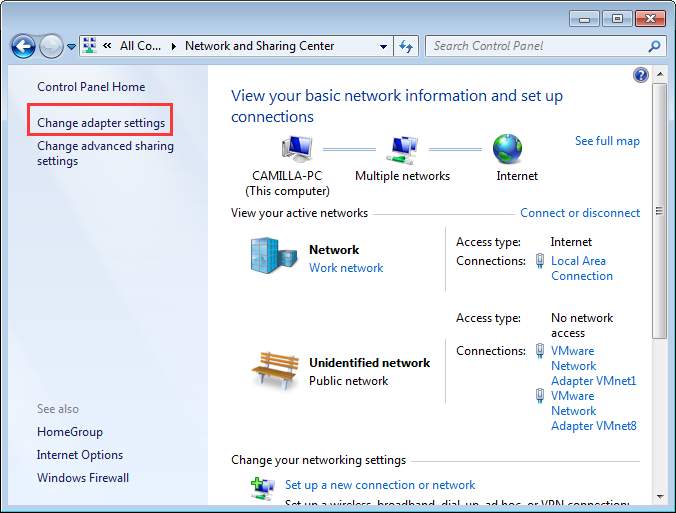
Task: Click the Internet globe icon
Action: [x=507, y=150]
